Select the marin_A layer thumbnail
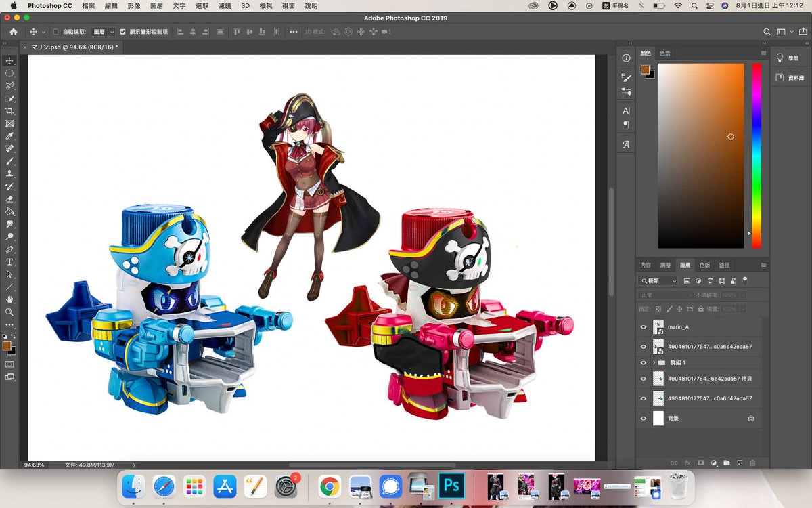 click(658, 326)
